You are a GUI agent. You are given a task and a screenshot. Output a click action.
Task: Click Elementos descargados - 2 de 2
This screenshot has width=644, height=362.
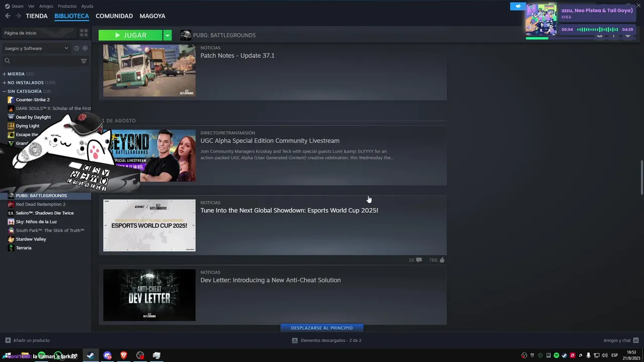(331, 340)
